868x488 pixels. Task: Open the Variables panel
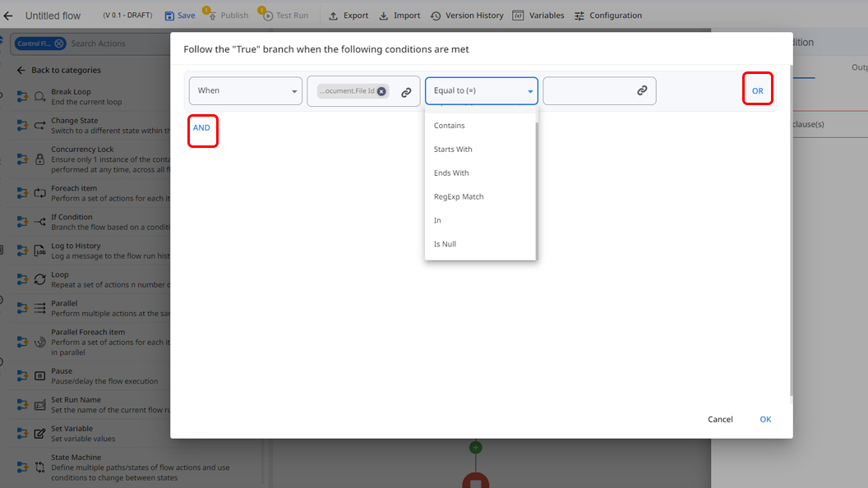[x=538, y=16]
